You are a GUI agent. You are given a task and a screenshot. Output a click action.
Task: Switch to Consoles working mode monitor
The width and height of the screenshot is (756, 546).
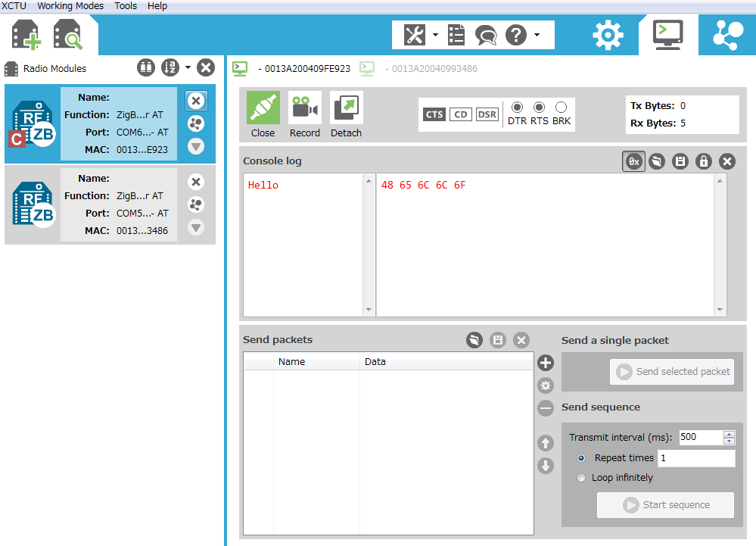(667, 35)
